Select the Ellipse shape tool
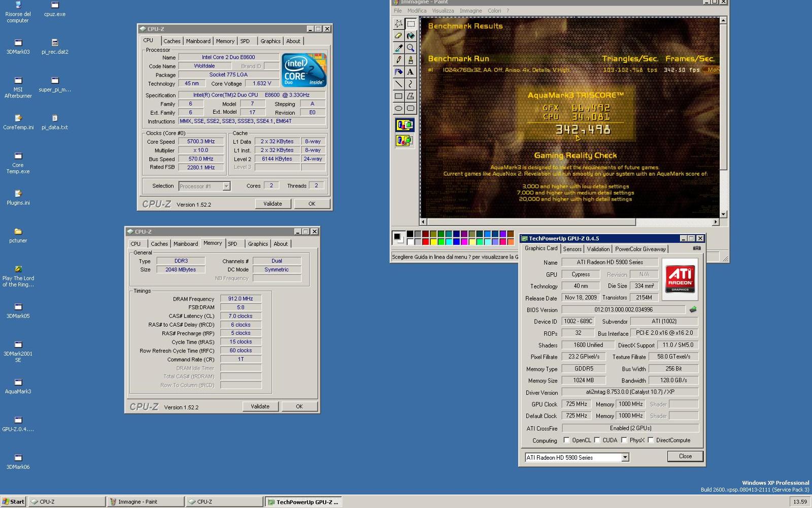Image resolution: width=812 pixels, height=508 pixels. point(398,108)
